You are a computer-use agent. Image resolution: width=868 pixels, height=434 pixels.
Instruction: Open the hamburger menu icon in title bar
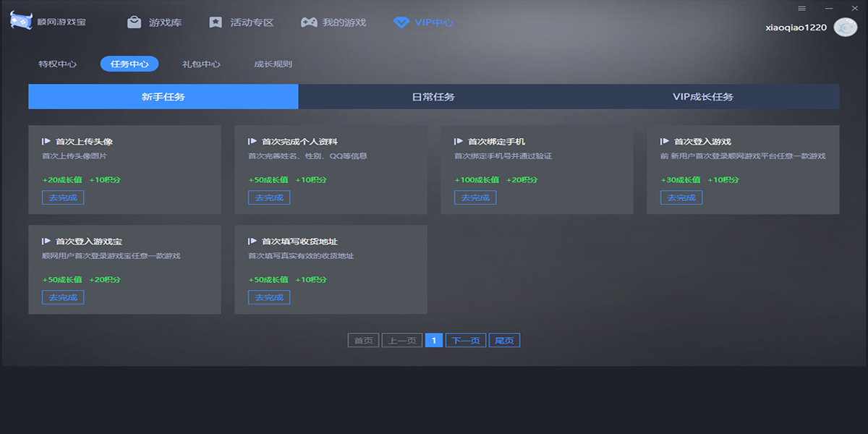(801, 8)
